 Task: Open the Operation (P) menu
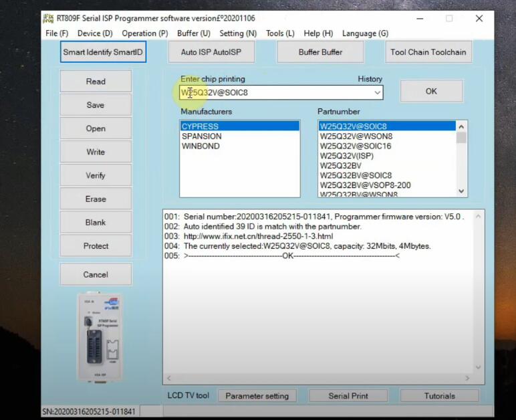tap(145, 33)
